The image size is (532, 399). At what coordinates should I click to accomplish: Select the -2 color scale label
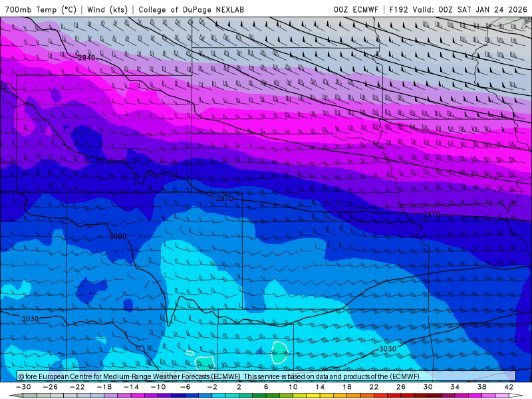[x=212, y=387]
